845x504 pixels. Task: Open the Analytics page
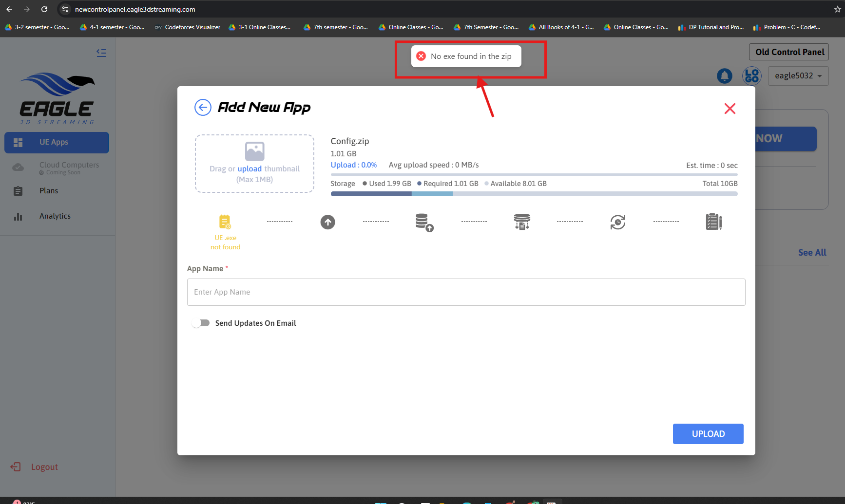[x=55, y=216]
